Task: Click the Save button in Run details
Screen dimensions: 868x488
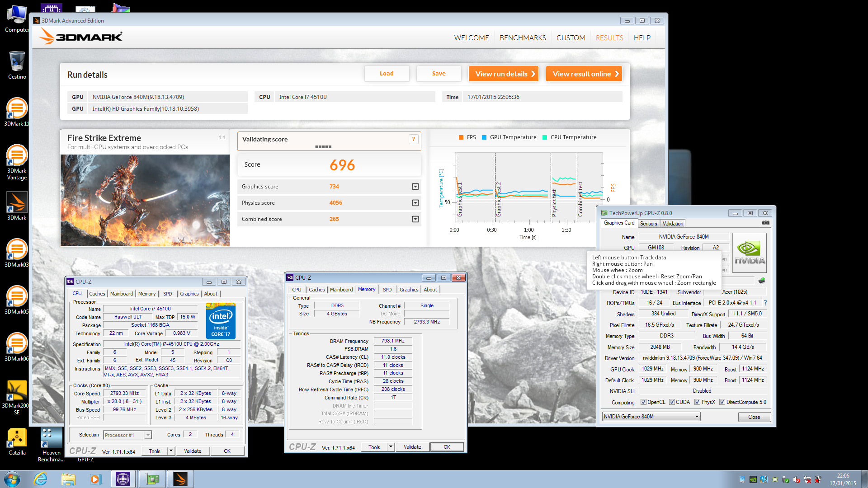Action: [439, 74]
